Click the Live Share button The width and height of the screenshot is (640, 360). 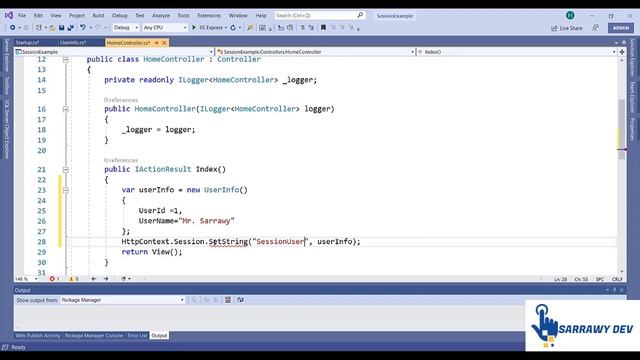[567, 28]
